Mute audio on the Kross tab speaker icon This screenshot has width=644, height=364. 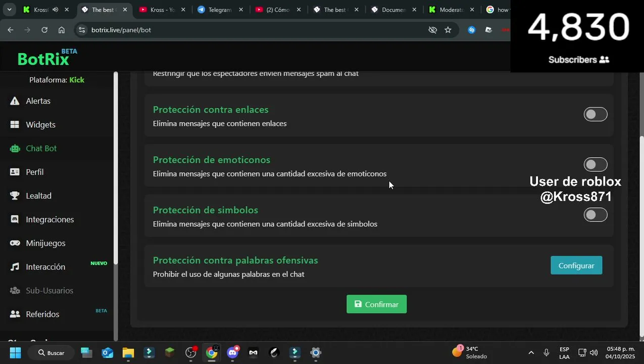(x=55, y=10)
